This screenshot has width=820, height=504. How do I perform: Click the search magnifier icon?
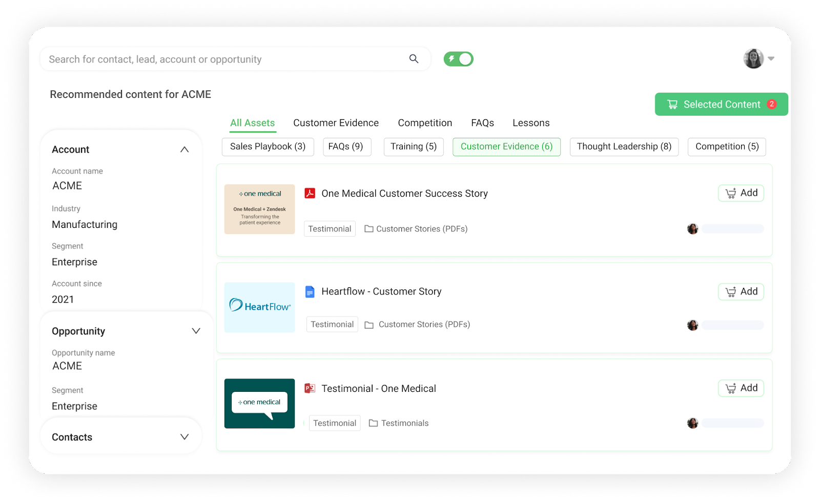click(x=414, y=59)
